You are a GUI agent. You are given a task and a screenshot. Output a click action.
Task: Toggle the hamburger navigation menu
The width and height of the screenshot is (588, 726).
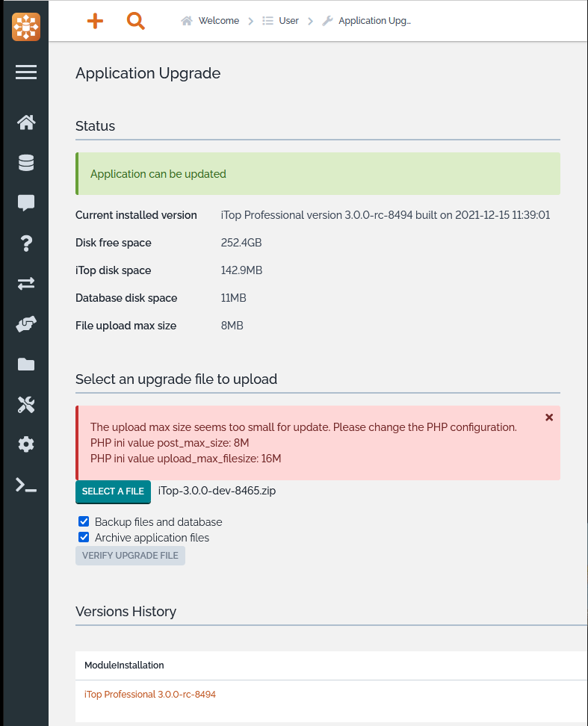coord(25,72)
